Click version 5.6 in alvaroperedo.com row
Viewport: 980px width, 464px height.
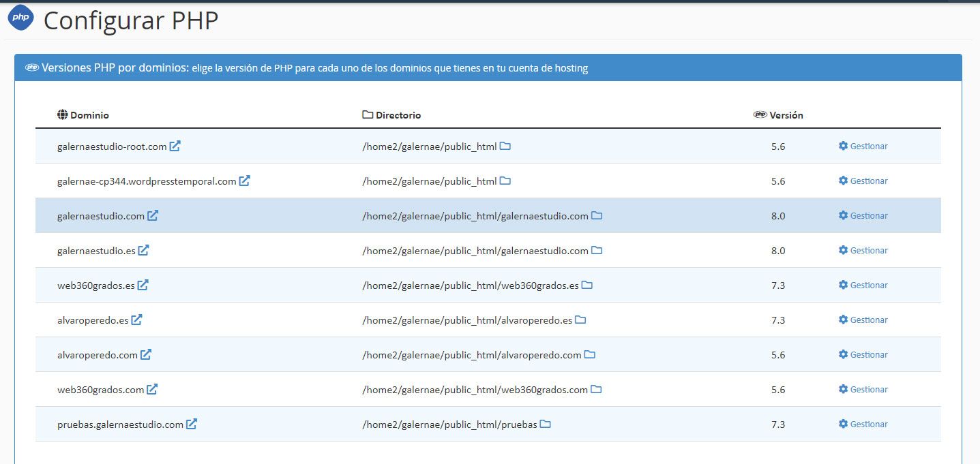pos(778,355)
